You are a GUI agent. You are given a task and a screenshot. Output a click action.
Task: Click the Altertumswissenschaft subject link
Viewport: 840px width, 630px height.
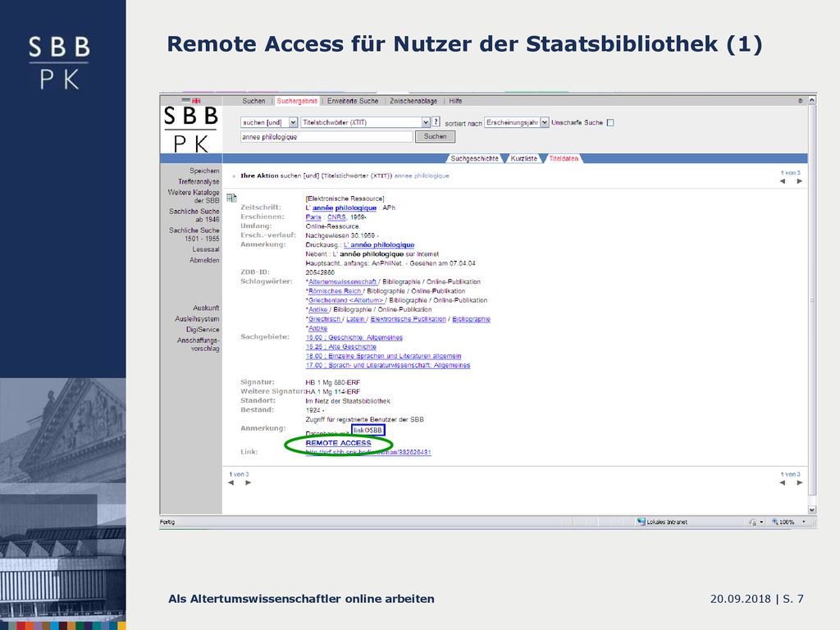click(x=342, y=282)
